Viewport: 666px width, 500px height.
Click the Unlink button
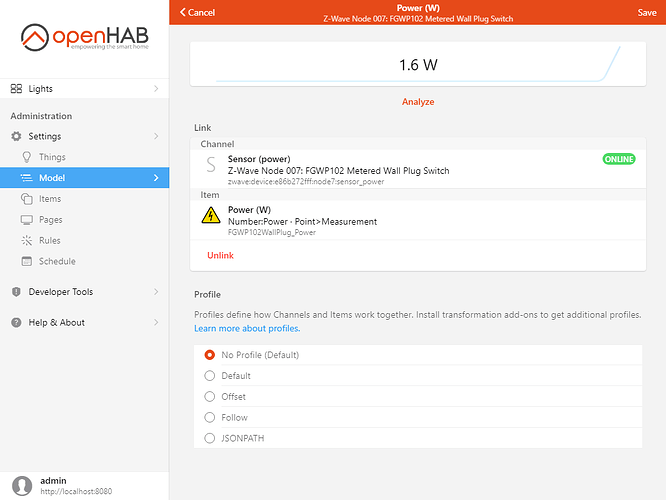tap(220, 256)
